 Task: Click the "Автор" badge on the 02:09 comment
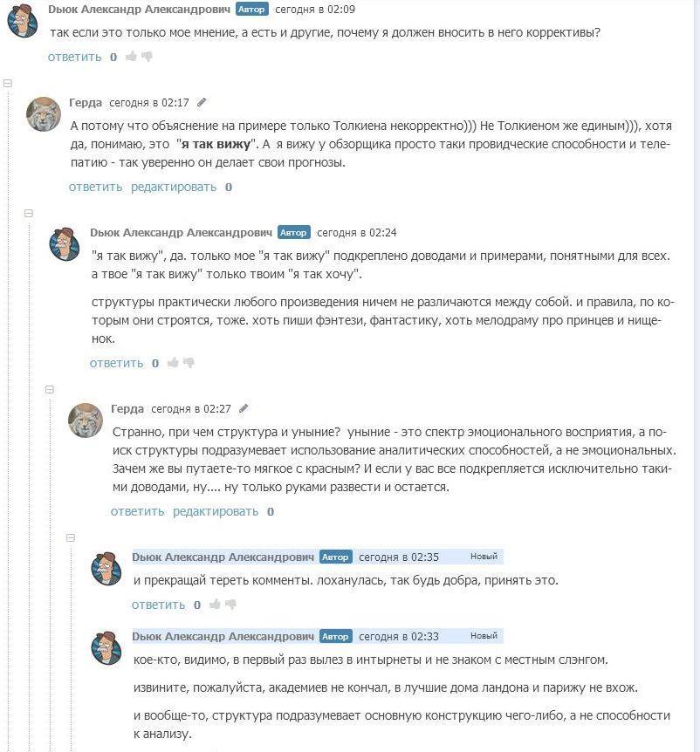252,9
